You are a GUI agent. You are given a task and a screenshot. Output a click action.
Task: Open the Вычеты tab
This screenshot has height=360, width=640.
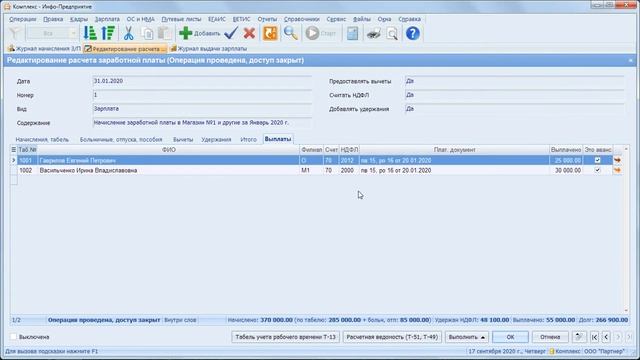click(x=183, y=140)
